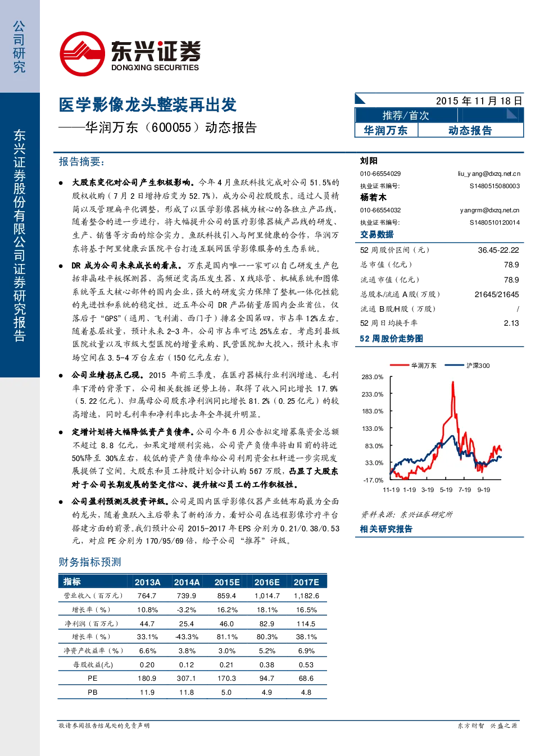Select the report title 医学影像龙头整装再出发
This screenshot has width=558, height=756.
[x=148, y=105]
